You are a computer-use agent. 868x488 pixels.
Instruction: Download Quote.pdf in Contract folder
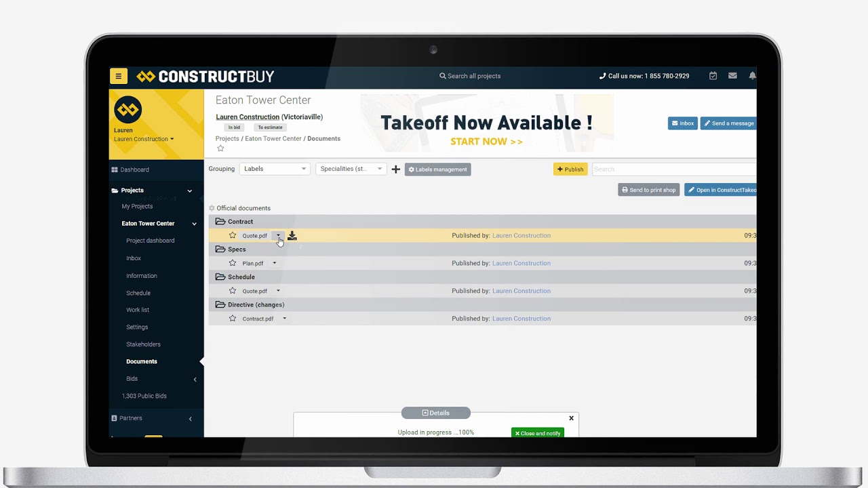[x=292, y=236]
